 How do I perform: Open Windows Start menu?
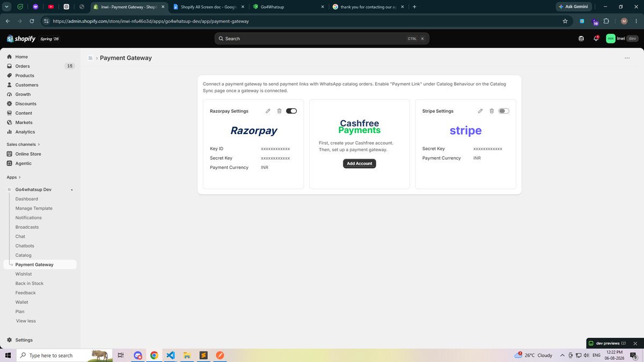tap(8, 355)
